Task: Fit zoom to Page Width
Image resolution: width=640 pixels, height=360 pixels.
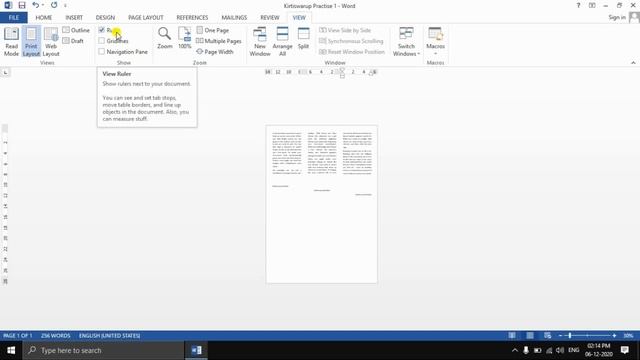Action: pos(215,52)
